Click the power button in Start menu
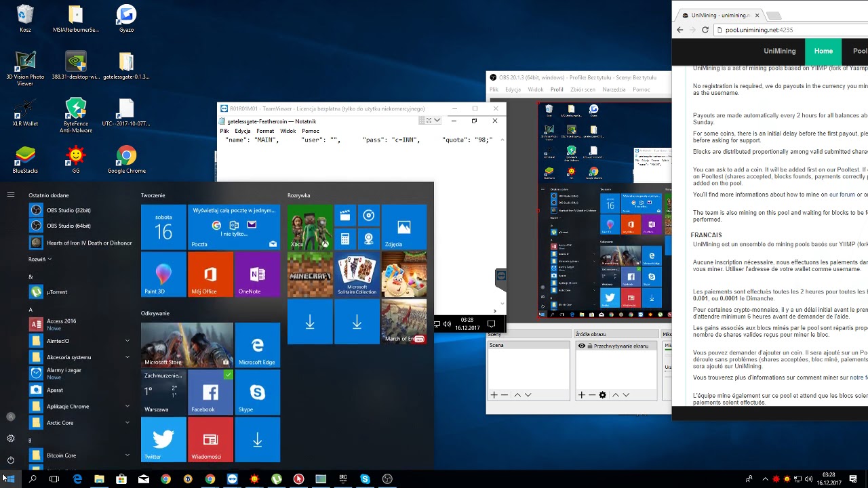The height and width of the screenshot is (488, 868). point(10,460)
